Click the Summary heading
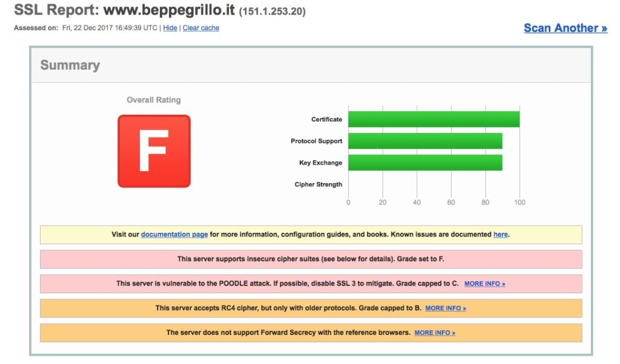This screenshot has width=620, height=364. pyautogui.click(x=70, y=65)
